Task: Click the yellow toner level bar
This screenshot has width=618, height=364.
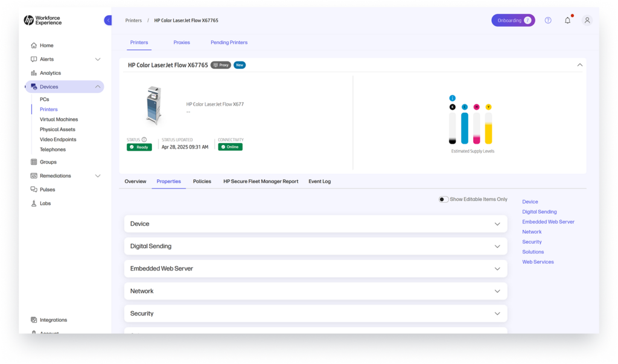Action: point(488,128)
